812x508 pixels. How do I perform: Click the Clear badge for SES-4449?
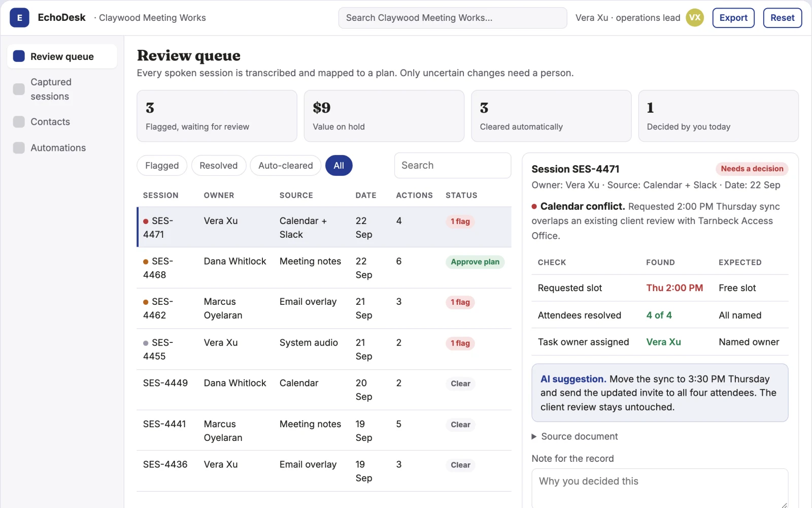click(x=460, y=384)
